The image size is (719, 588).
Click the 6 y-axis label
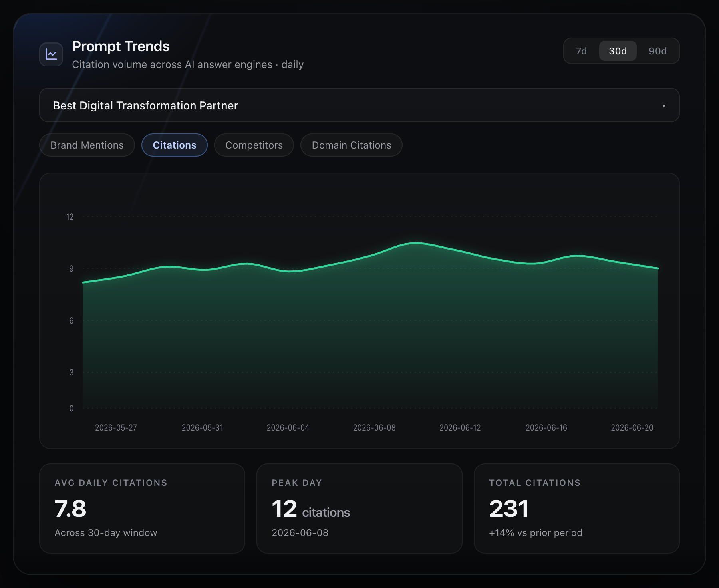(x=72, y=320)
